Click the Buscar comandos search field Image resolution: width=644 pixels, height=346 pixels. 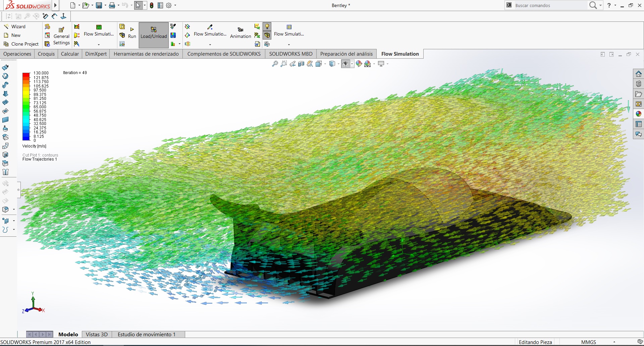point(551,5)
